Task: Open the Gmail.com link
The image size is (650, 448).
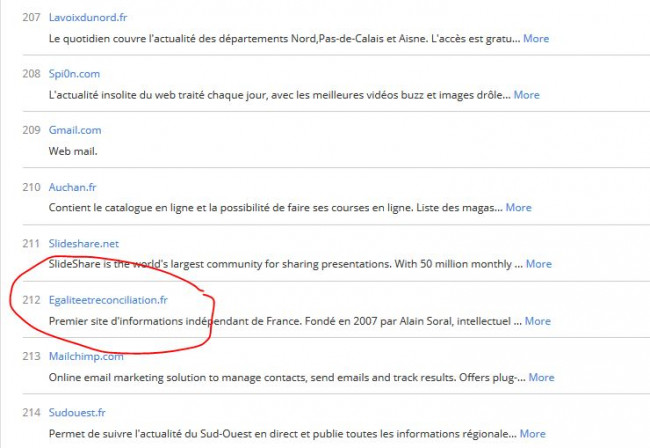Action: 75,130
